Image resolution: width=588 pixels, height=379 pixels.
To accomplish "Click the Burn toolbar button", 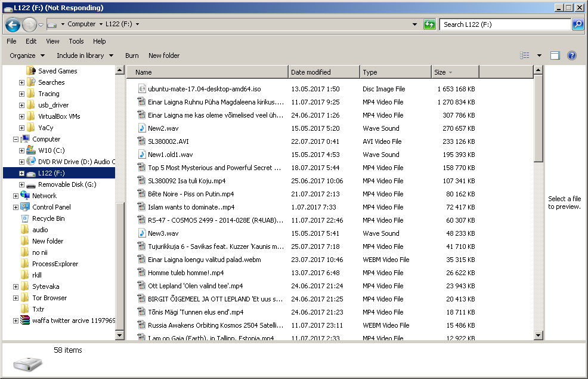I will point(132,56).
